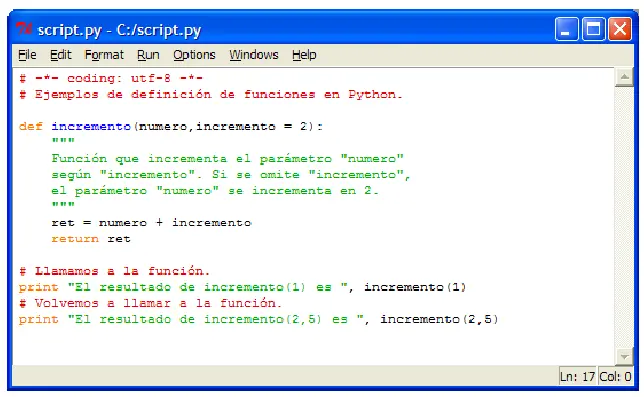Open the Format menu

click(x=104, y=55)
